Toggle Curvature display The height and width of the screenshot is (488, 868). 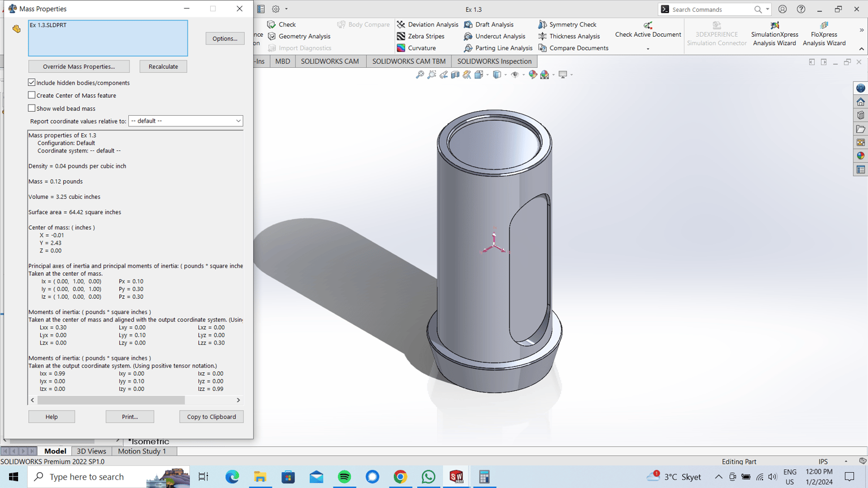pos(416,48)
